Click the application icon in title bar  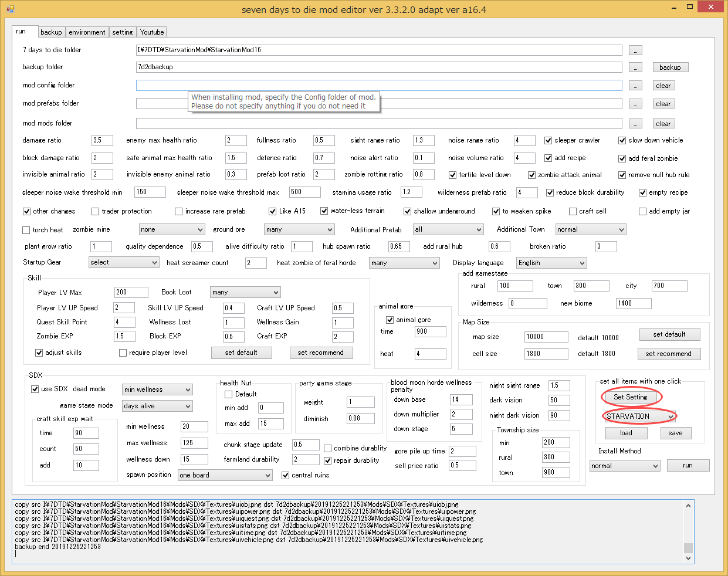pyautogui.click(x=10, y=9)
